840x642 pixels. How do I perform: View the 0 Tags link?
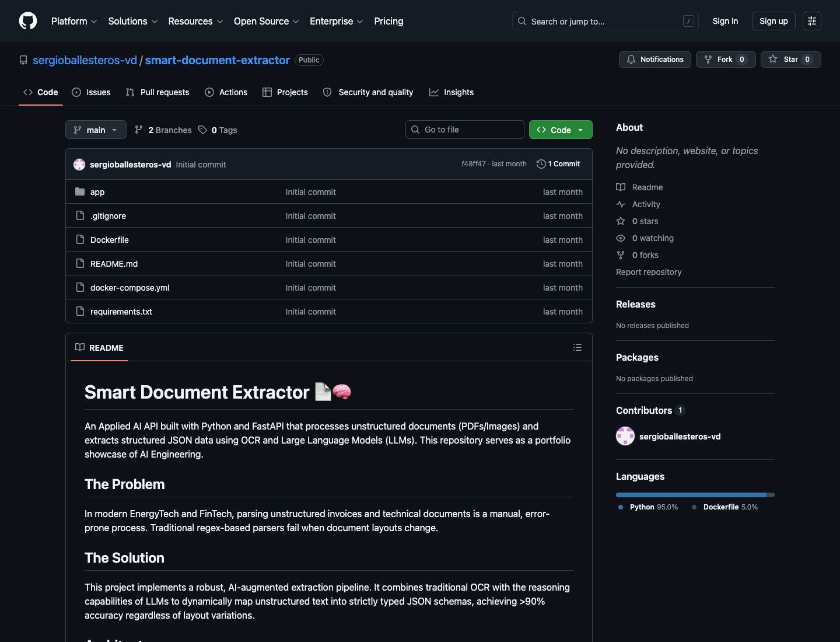coord(218,130)
